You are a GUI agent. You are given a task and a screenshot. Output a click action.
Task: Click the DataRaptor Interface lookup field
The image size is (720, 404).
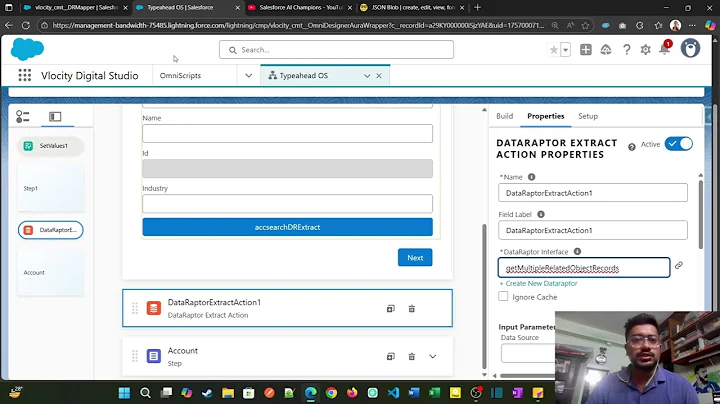[x=584, y=268]
